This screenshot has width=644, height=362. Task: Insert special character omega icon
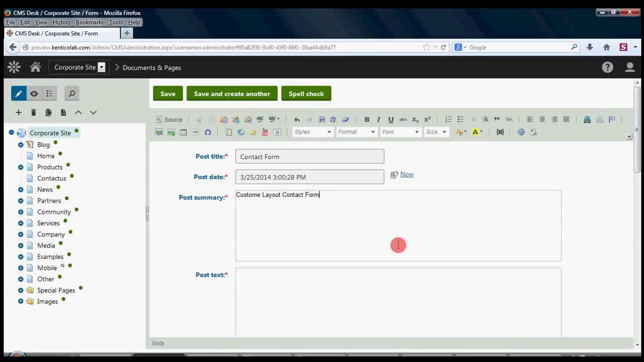coord(208,132)
